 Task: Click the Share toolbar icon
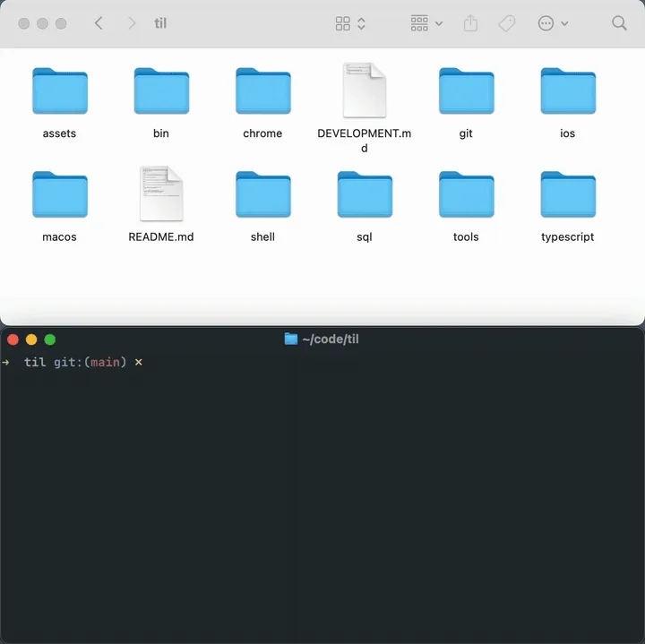[470, 23]
